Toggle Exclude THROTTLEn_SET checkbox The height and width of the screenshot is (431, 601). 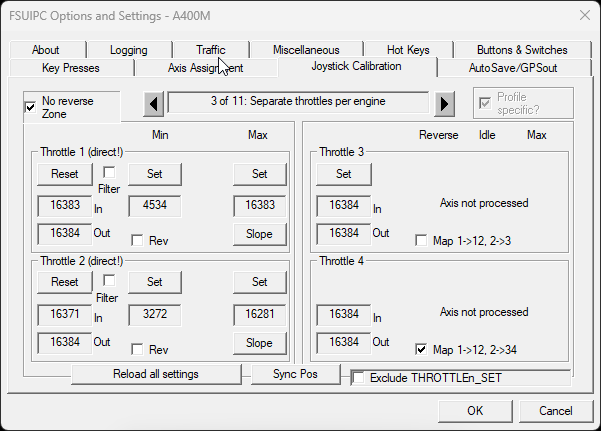358,378
